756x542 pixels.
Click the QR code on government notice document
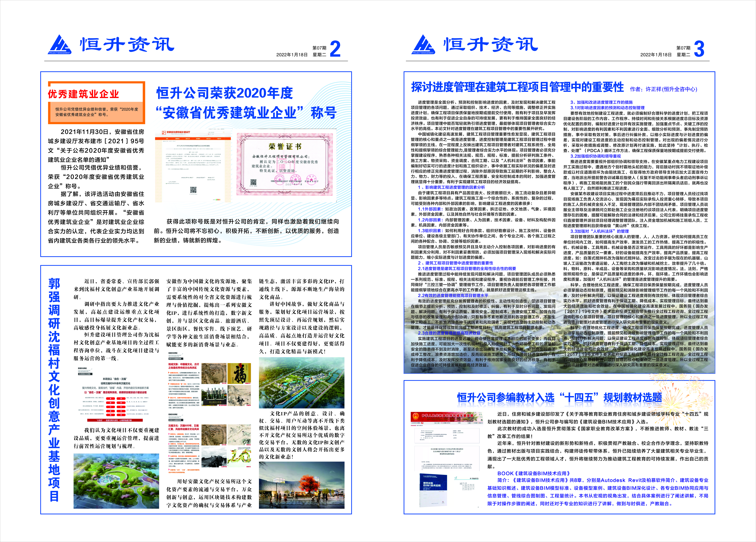tap(193, 190)
